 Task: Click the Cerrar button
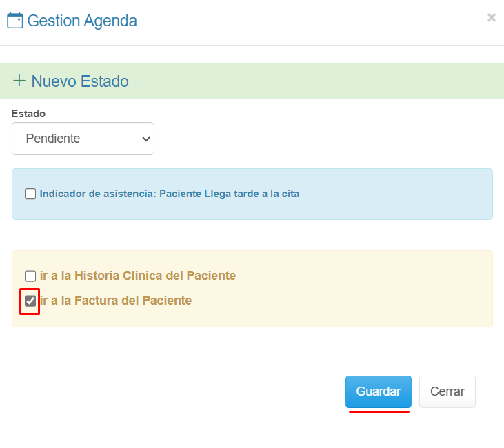pyautogui.click(x=447, y=391)
